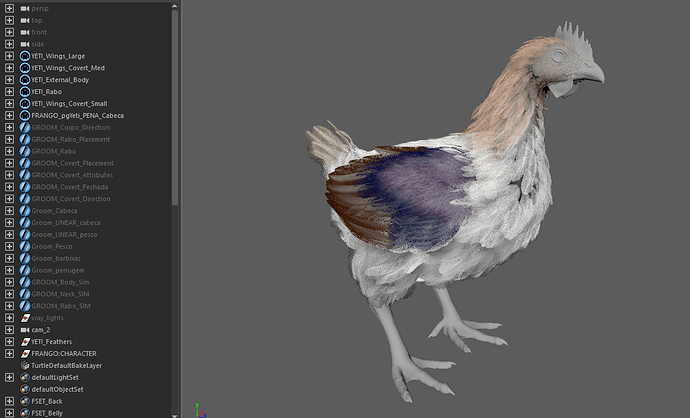Screen dimensions: 690x418
Task: Expand the GROOM_Body_Sim node
Action: tap(9, 282)
